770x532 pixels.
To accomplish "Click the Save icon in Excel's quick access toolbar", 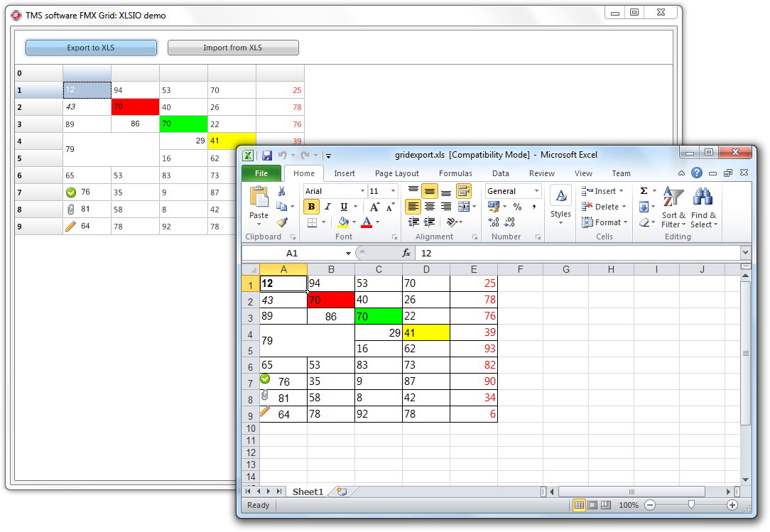I will pos(267,156).
